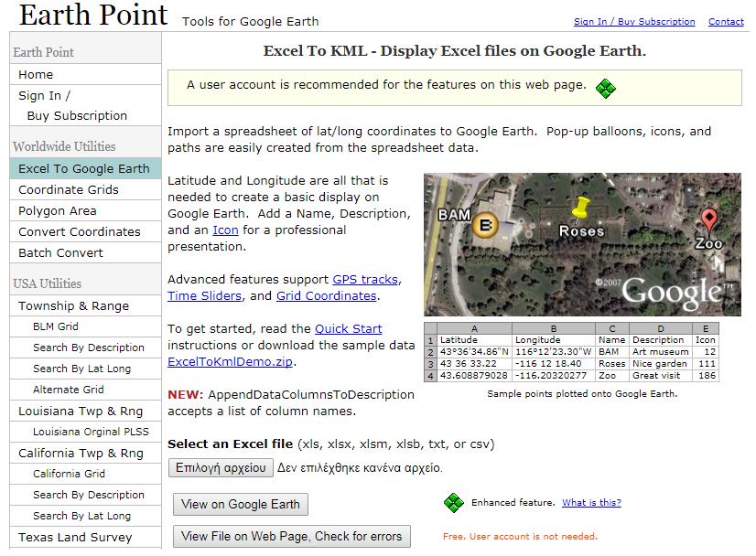Screen dimensions: 756x556
Task: Click the red NEW: label
Action: pos(186,395)
